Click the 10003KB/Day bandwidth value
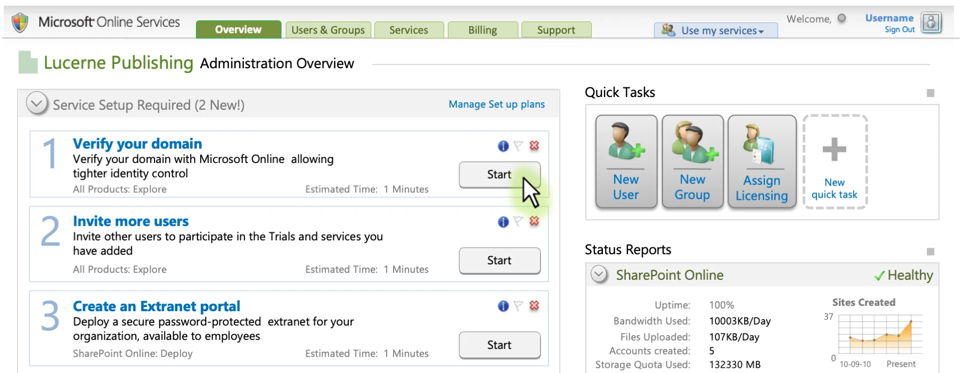The width and height of the screenshot is (980, 373). (740, 321)
